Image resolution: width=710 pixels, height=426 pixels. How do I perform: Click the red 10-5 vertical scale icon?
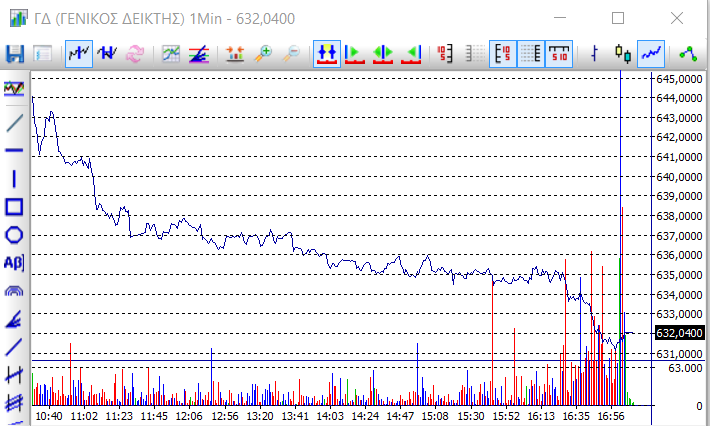(445, 54)
